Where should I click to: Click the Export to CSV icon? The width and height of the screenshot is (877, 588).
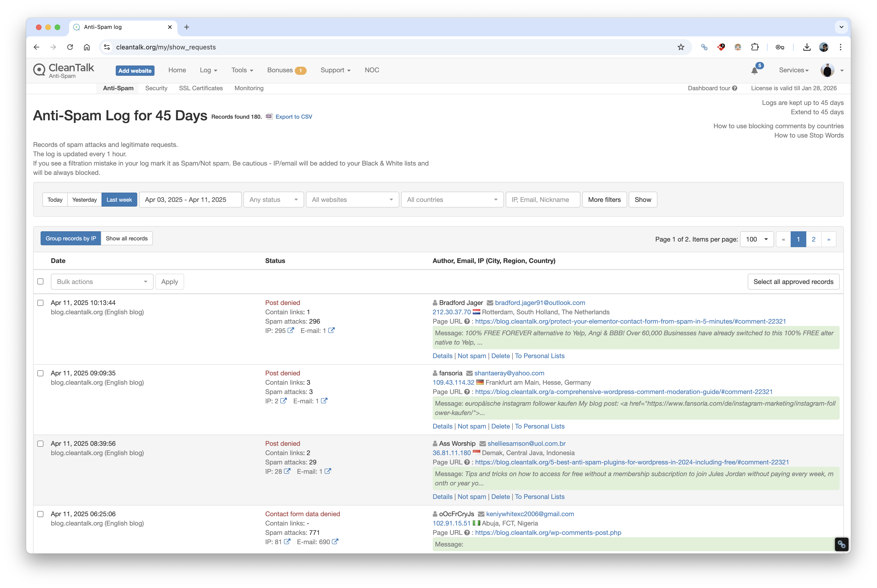pos(269,117)
